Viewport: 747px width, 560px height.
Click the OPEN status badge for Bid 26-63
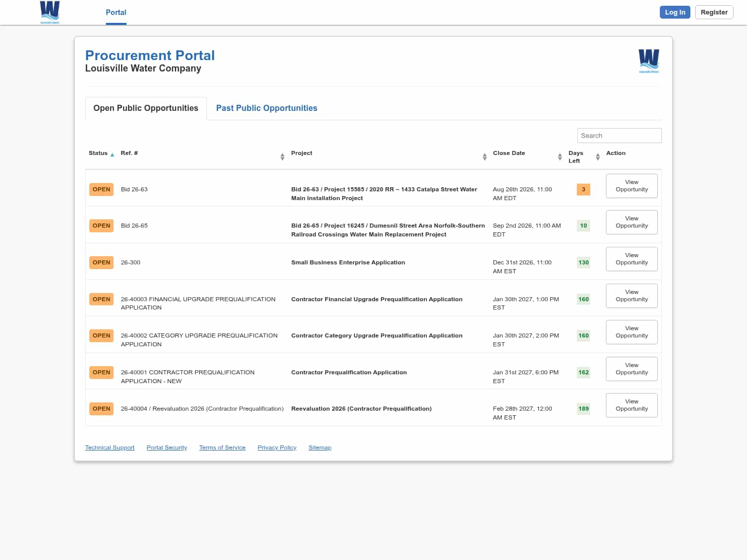[x=101, y=189]
